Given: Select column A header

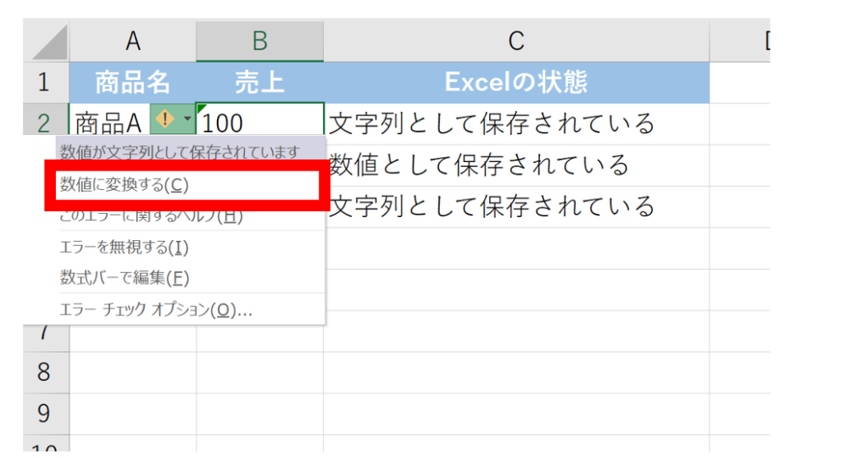Looking at the screenshot, I should pyautogui.click(x=132, y=40).
